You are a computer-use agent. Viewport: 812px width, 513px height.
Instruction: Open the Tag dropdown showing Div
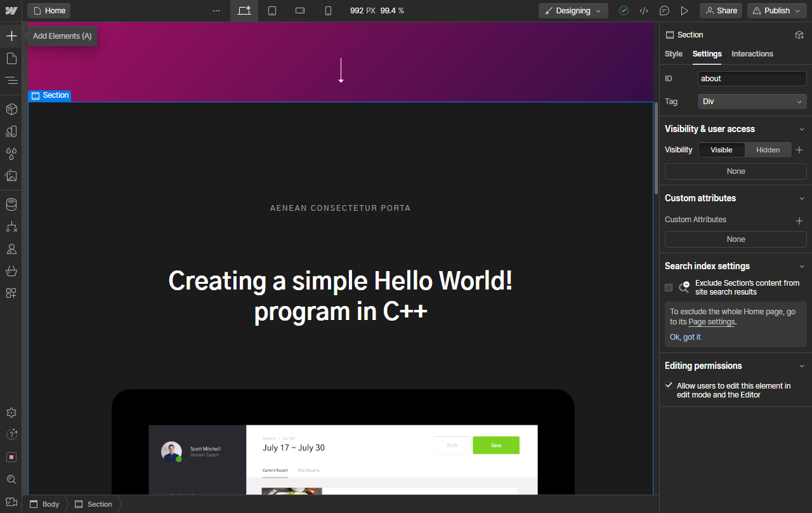click(752, 102)
